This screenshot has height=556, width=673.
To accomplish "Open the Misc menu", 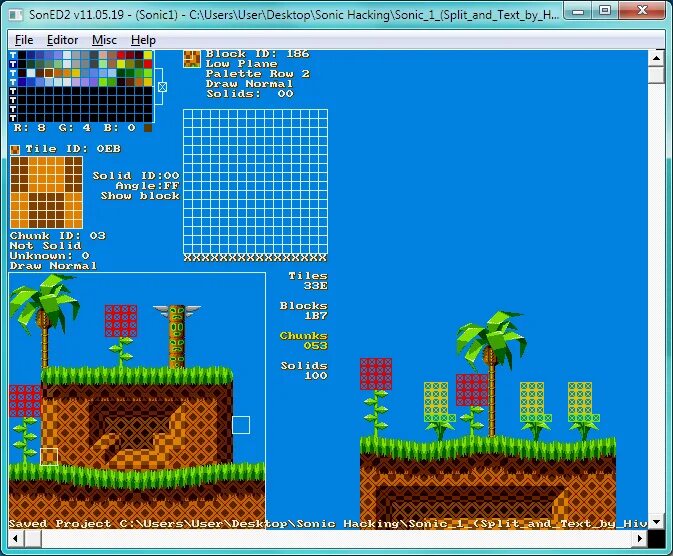I will click(x=104, y=40).
